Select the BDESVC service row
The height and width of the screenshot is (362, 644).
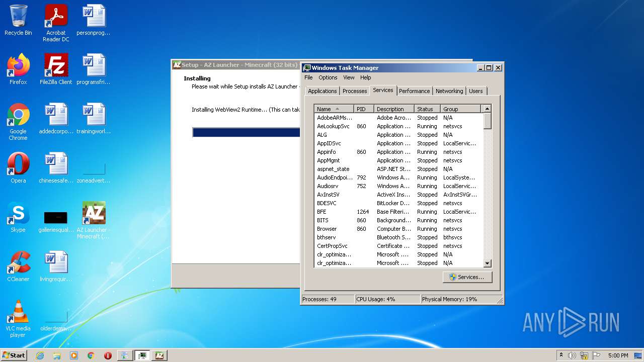(x=398, y=203)
